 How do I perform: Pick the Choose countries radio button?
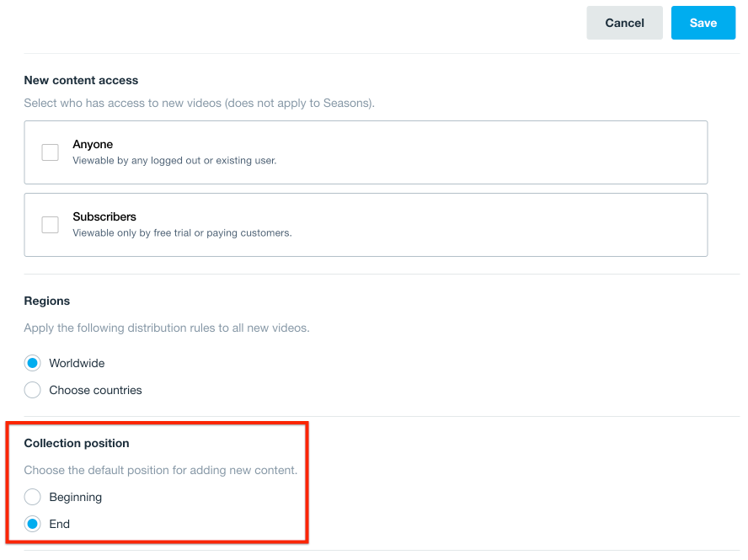(x=33, y=390)
